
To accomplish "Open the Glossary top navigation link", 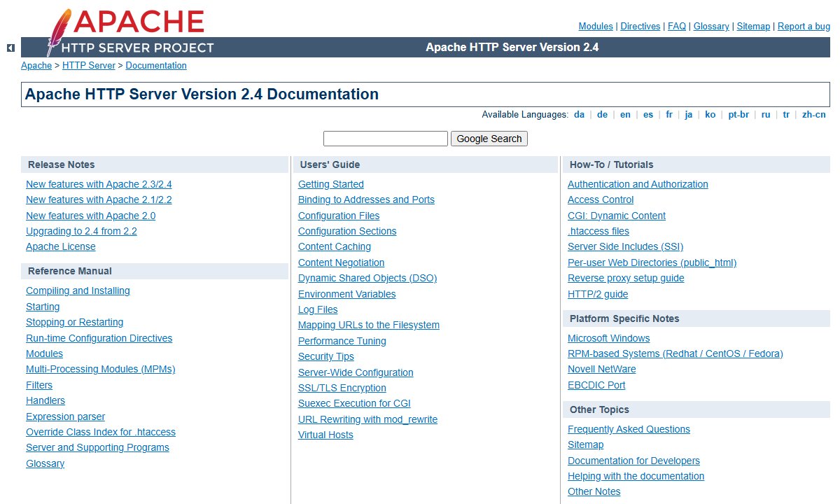I will [711, 26].
